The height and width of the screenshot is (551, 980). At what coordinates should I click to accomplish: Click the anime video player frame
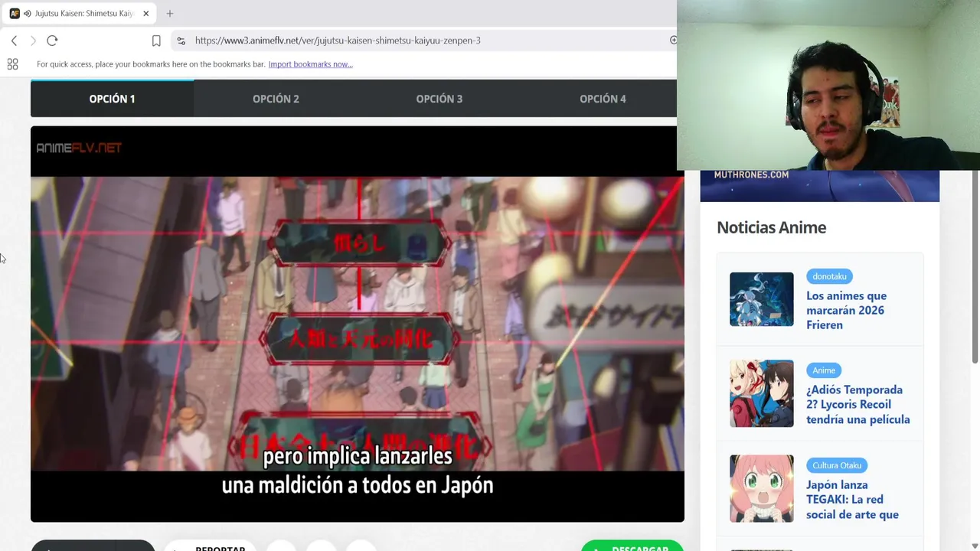coord(357,324)
